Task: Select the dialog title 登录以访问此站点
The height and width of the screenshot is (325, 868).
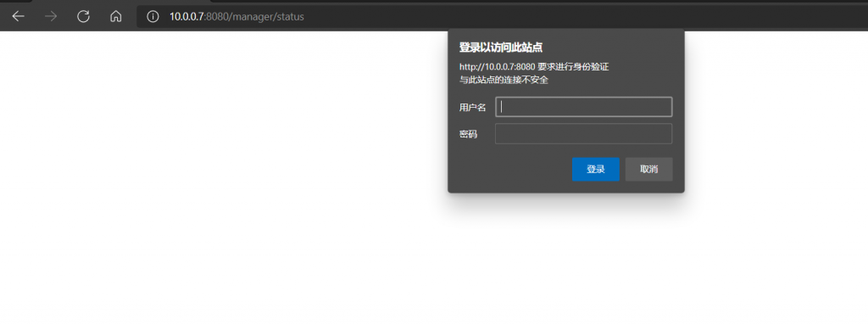Action: [501, 48]
